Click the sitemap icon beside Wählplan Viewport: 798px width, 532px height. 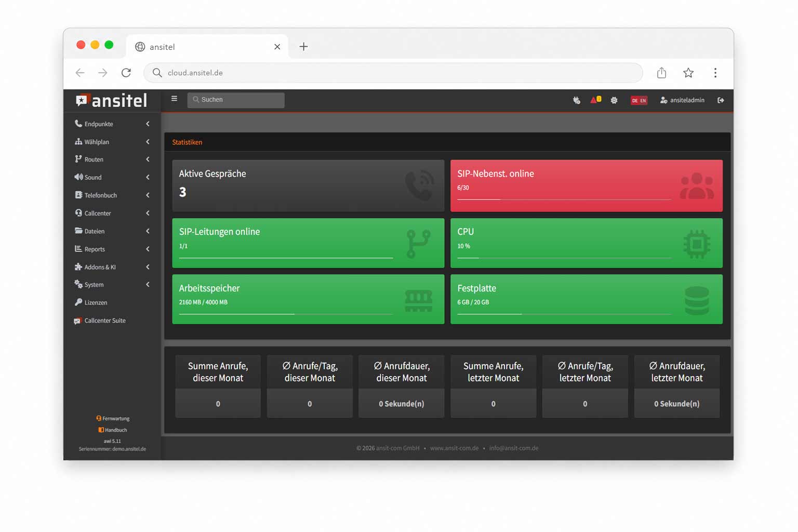78,141
